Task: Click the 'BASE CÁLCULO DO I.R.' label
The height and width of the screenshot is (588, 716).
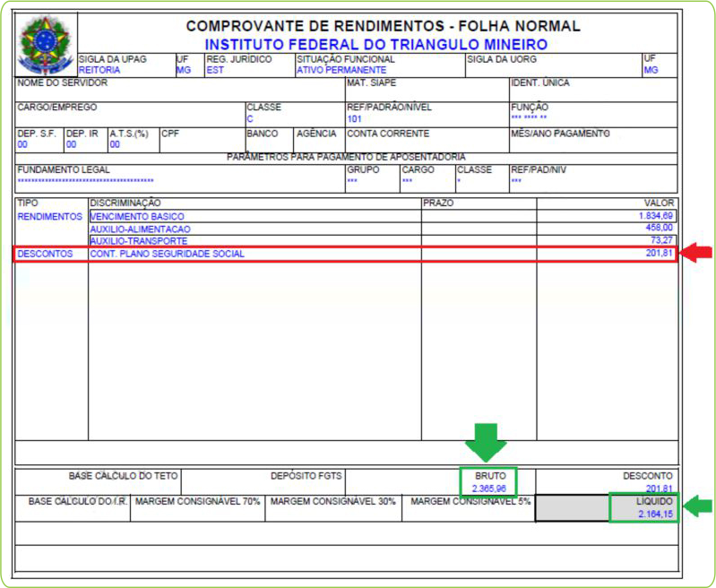Action: tap(78, 502)
